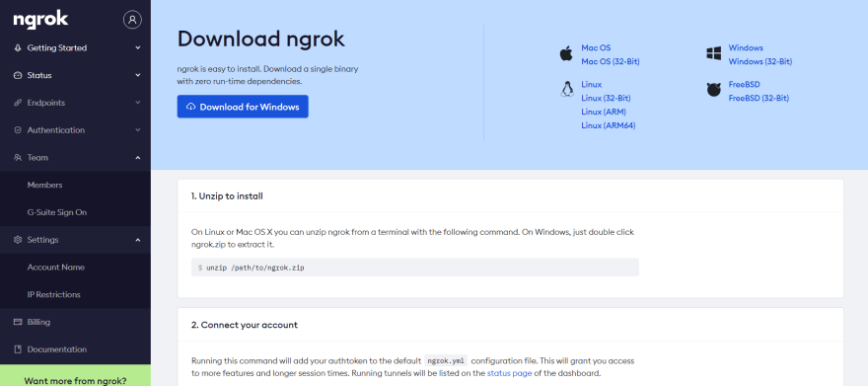This screenshot has width=868, height=386.
Task: Click the Want more from ngrok banner
Action: point(75,375)
